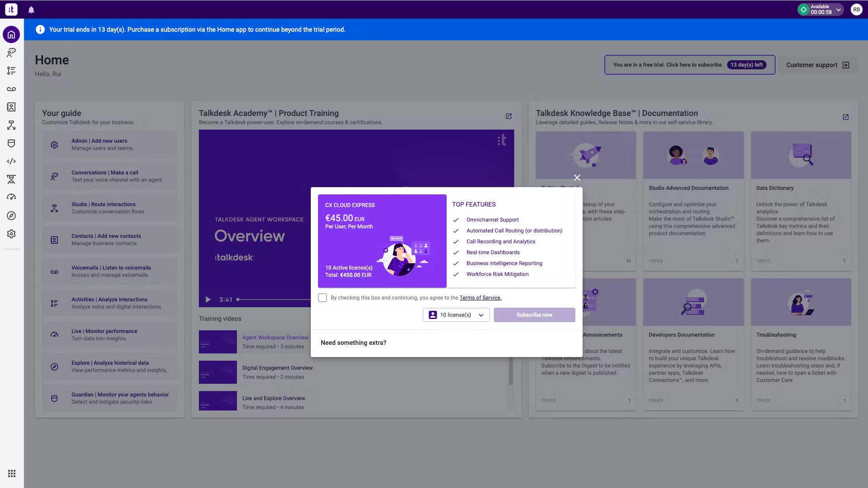Open Admin | Add new users guide

click(109, 145)
